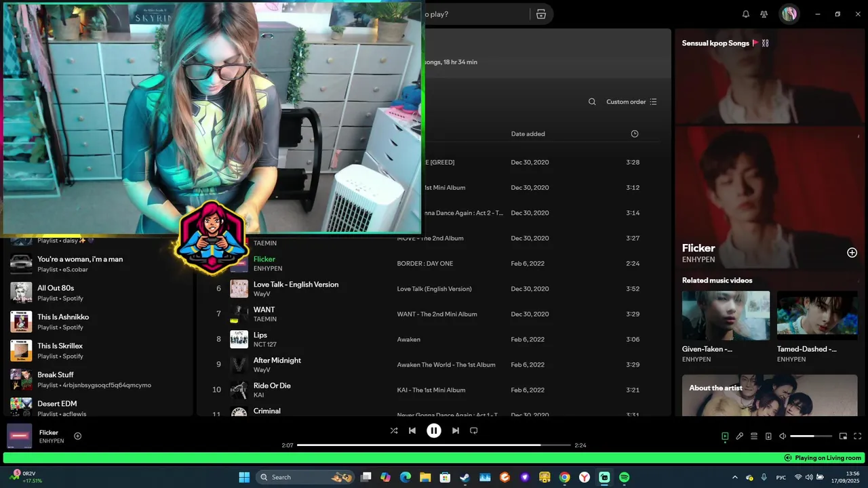Open Flicker title in Now Playing panel
This screenshot has height=488, width=868.
[698, 248]
